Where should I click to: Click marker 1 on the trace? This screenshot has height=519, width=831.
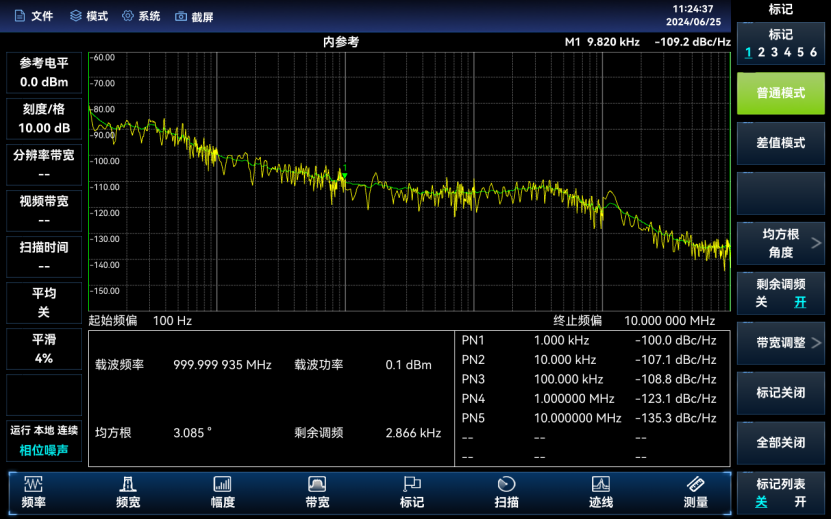[342, 177]
